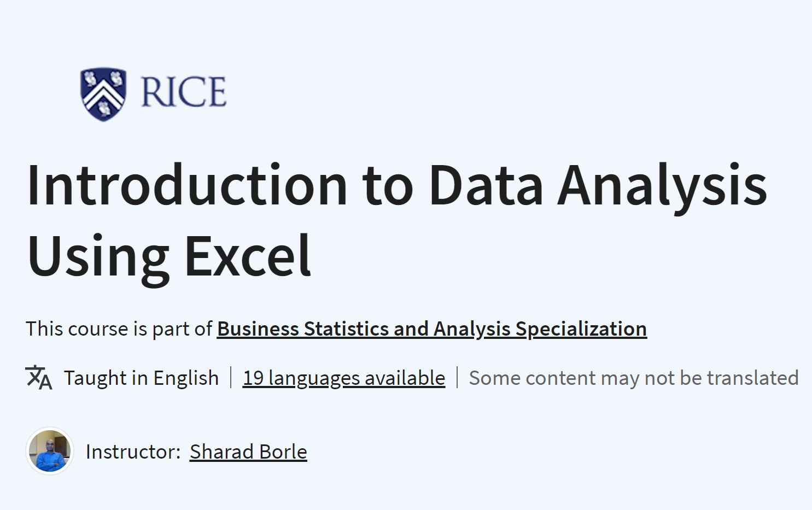The image size is (812, 510).
Task: Click the word 'languages' in the underlined link
Action: [314, 378]
